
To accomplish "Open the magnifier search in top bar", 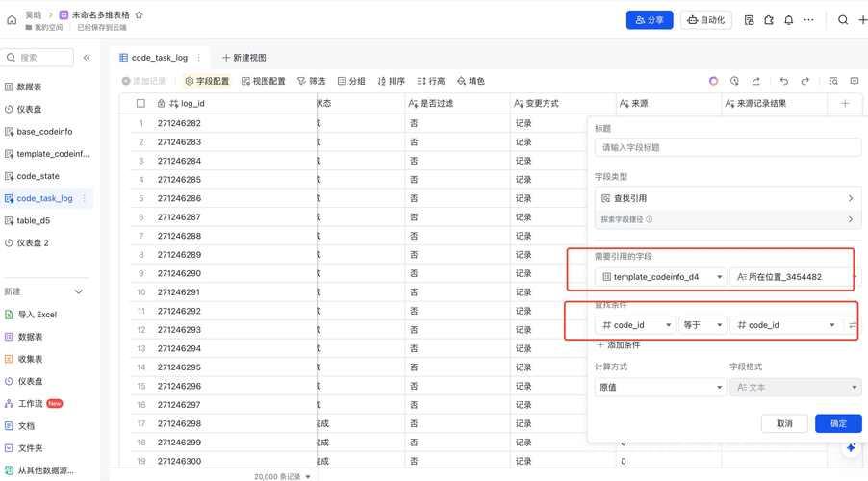I will [843, 20].
